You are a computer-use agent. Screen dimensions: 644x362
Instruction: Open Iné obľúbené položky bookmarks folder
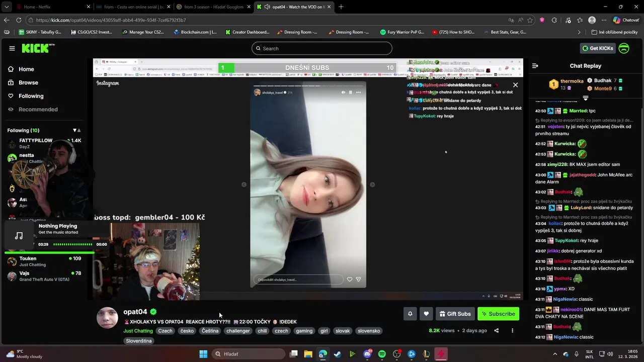coord(614,32)
